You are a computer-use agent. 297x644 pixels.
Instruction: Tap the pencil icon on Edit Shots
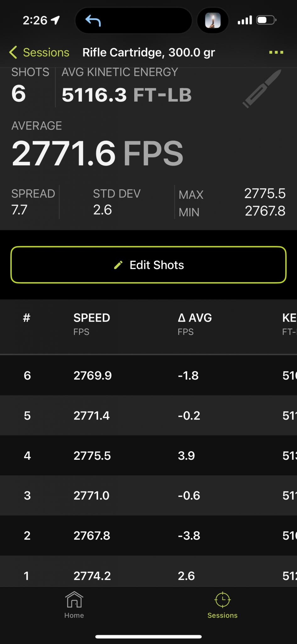(118, 265)
